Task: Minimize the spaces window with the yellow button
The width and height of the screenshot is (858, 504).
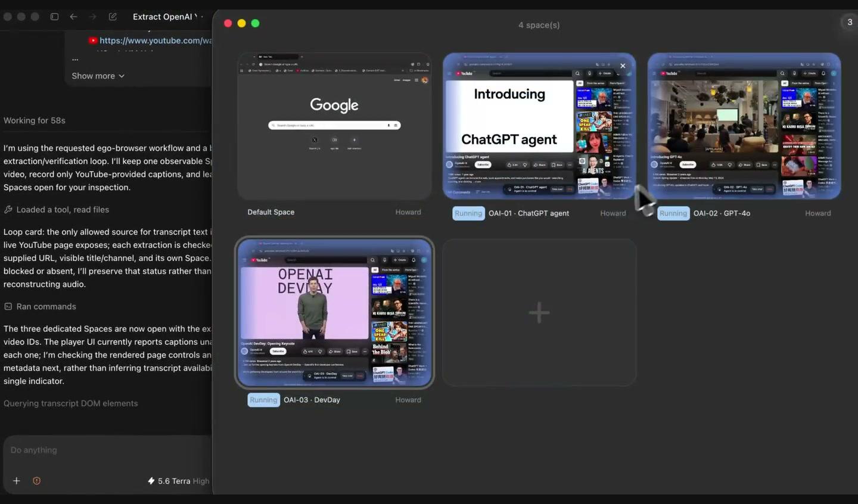Action: [x=241, y=23]
